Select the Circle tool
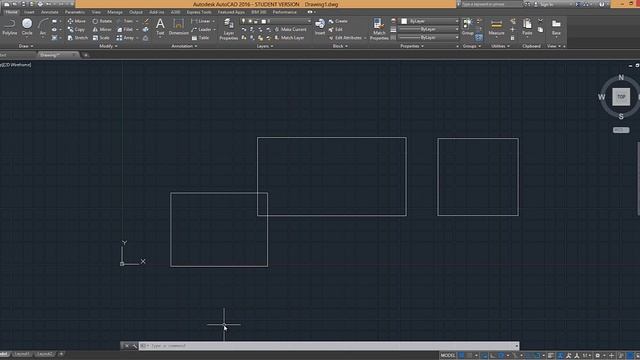Viewport: 640px width, 360px height. coord(27,27)
